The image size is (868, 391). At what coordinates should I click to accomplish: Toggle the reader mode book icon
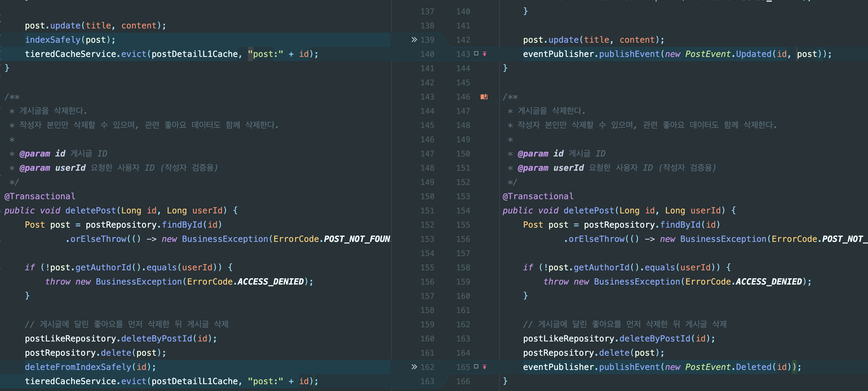pyautogui.click(x=484, y=97)
